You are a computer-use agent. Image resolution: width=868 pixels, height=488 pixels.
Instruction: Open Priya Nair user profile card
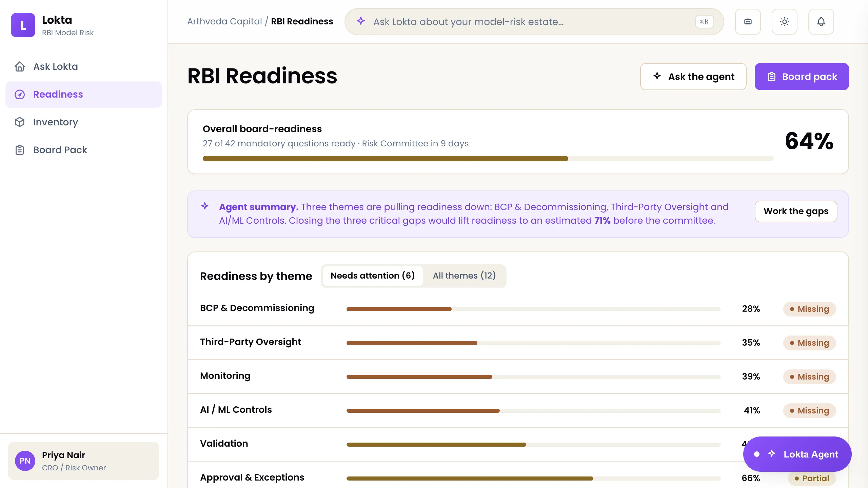pos(84,461)
